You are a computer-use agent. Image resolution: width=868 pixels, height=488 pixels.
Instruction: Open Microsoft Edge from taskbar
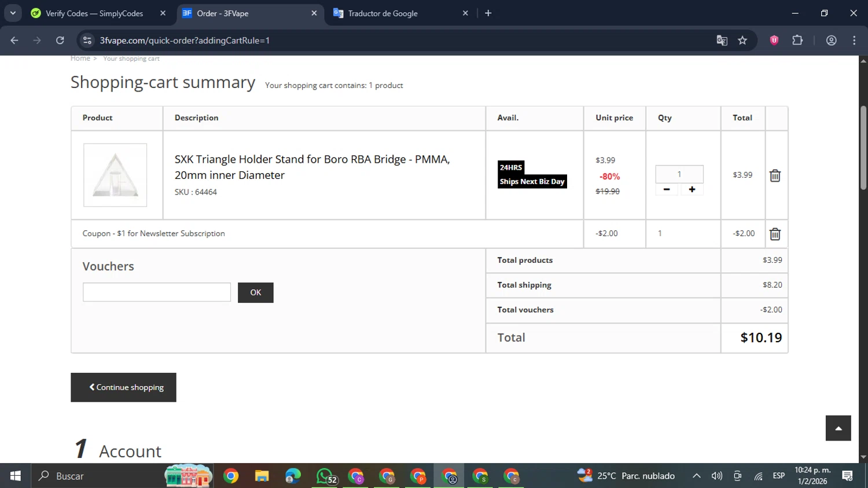click(x=293, y=476)
